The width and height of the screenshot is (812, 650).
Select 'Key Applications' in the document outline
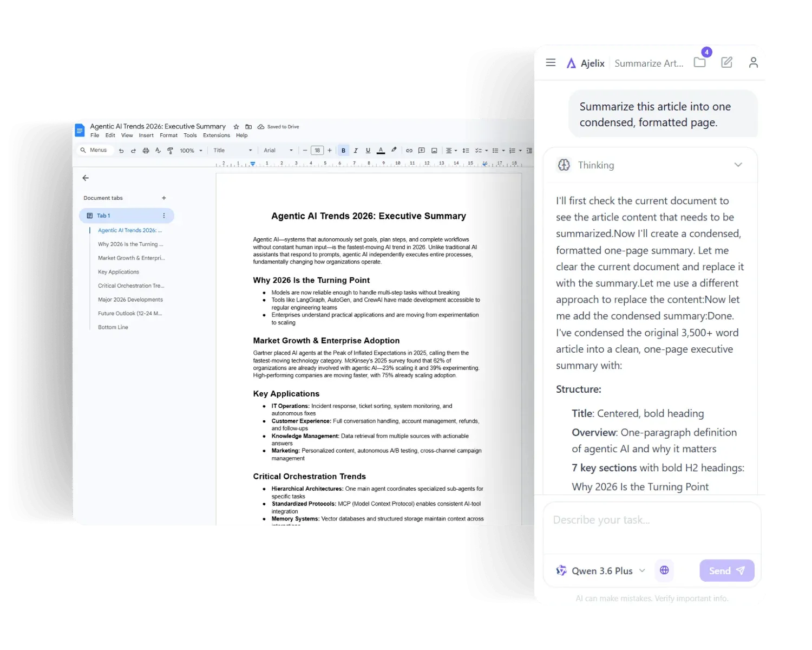(x=118, y=271)
